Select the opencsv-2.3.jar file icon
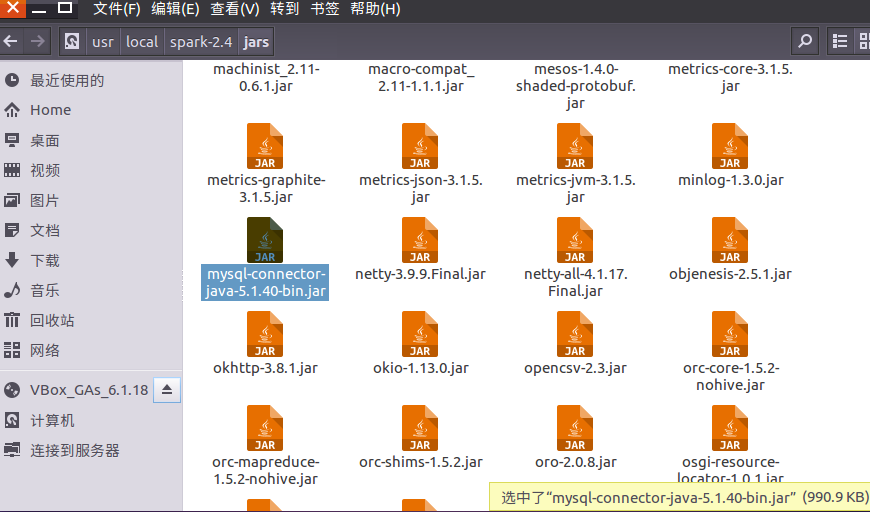The width and height of the screenshot is (870, 512). (x=575, y=334)
